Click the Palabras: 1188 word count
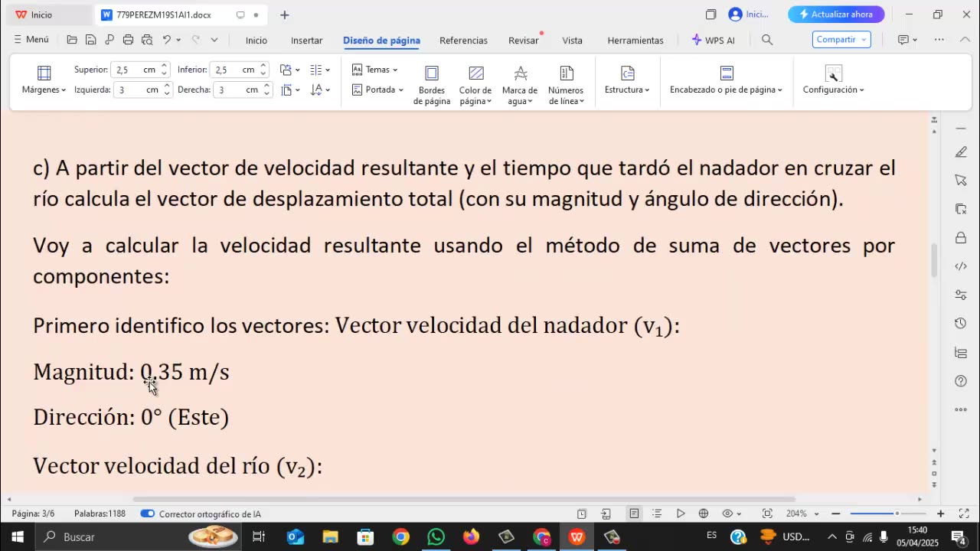Viewport: 980px width, 551px height. pos(100,514)
